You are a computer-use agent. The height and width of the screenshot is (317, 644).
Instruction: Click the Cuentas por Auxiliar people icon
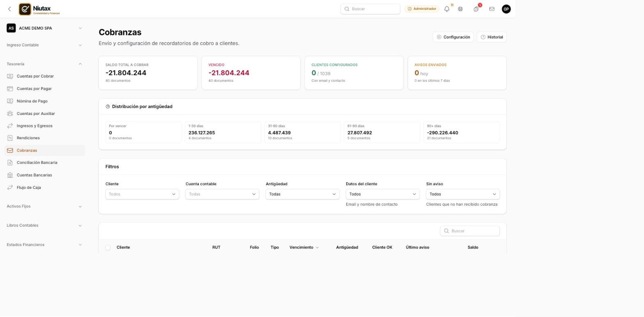coord(10,114)
